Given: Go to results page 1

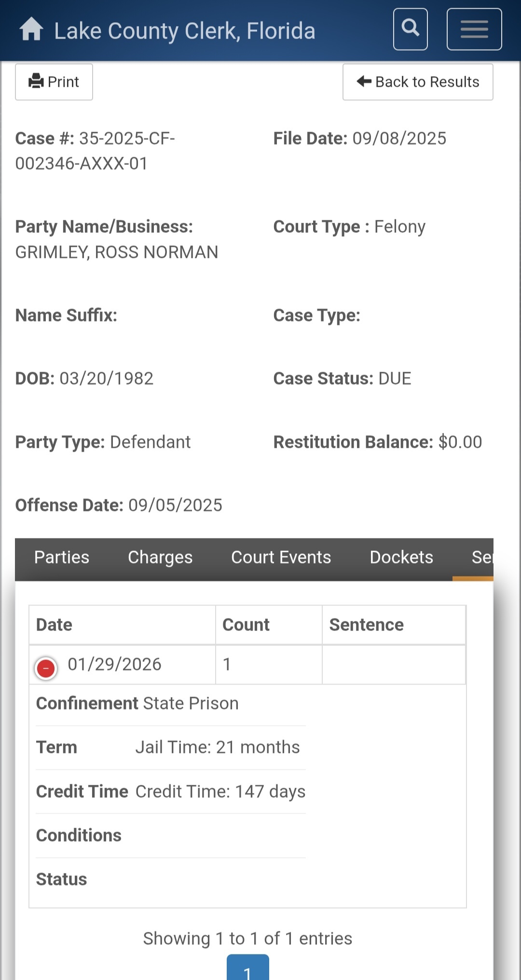Looking at the screenshot, I should (247, 970).
